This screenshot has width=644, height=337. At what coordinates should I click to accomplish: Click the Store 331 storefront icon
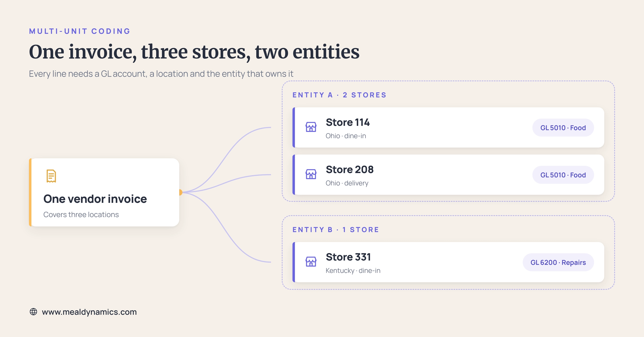point(311,262)
